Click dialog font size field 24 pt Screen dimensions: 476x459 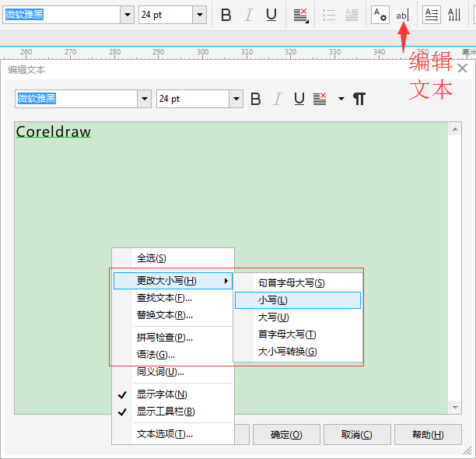coord(193,99)
